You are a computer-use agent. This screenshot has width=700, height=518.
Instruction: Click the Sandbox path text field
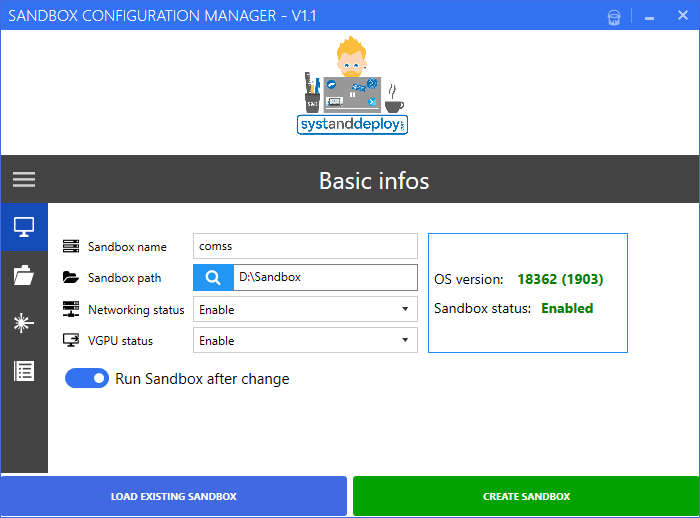pos(325,277)
